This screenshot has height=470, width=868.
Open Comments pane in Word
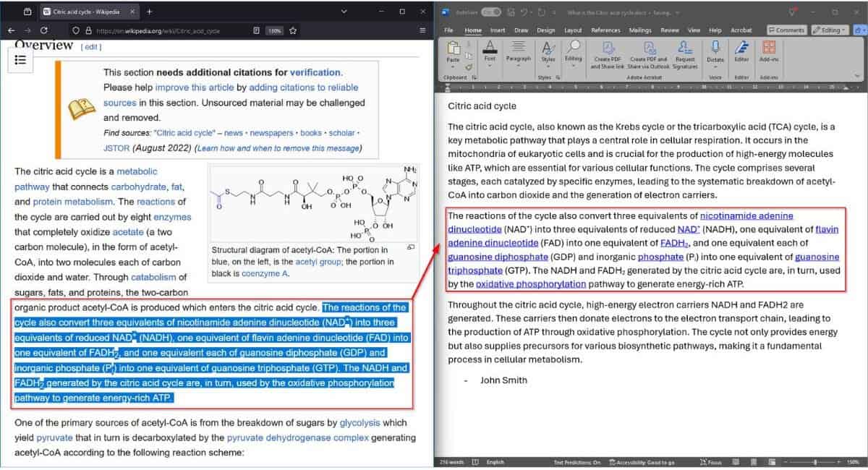click(x=787, y=30)
